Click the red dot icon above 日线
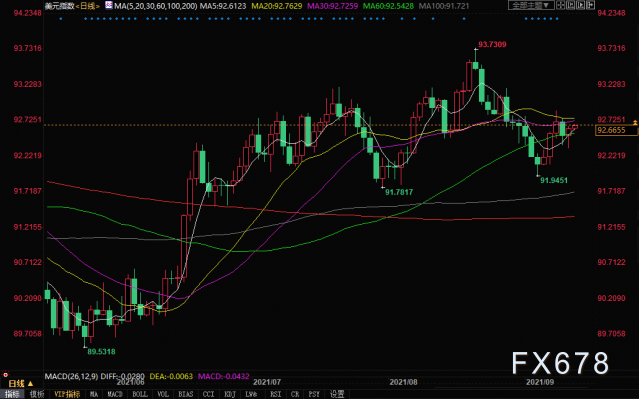The image size is (640, 399). click(x=5, y=374)
